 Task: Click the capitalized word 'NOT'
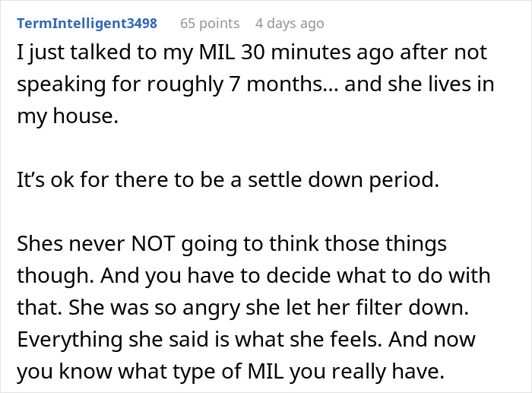(x=153, y=244)
